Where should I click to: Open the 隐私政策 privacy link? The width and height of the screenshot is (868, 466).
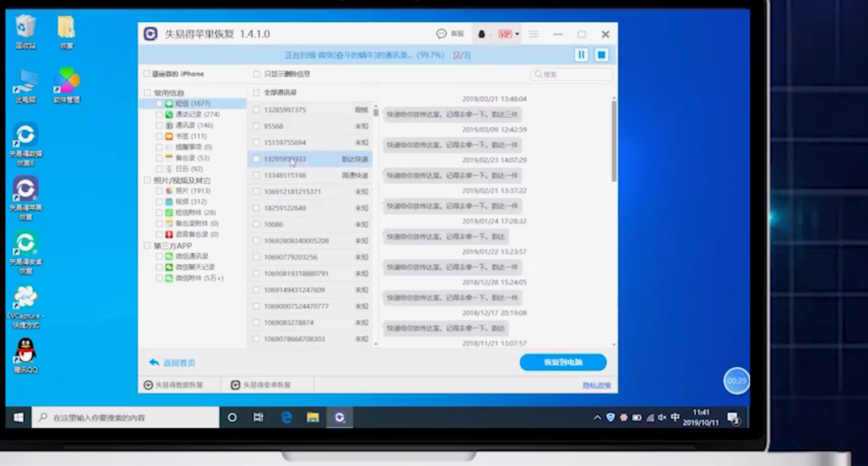tap(597, 385)
